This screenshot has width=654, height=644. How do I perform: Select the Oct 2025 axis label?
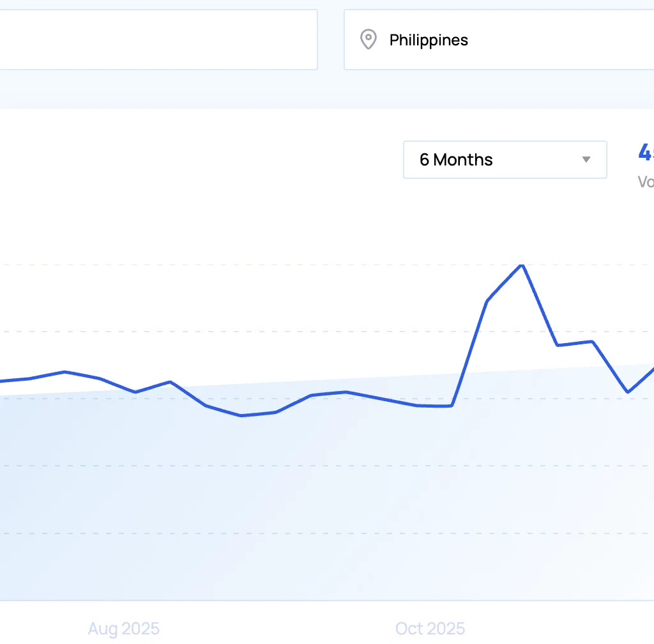click(429, 629)
